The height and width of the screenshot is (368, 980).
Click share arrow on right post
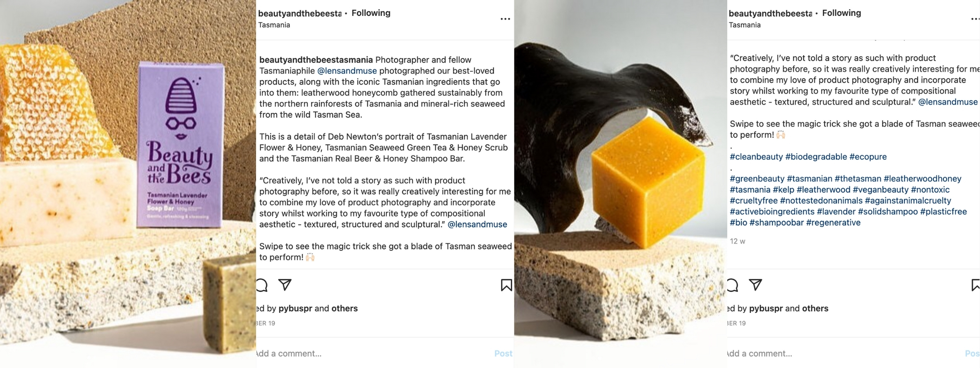tap(755, 285)
